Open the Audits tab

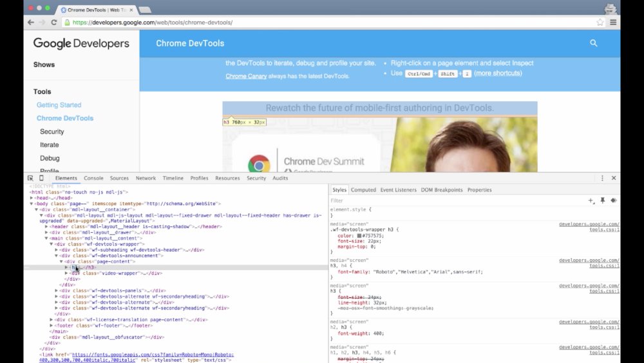coord(280,178)
